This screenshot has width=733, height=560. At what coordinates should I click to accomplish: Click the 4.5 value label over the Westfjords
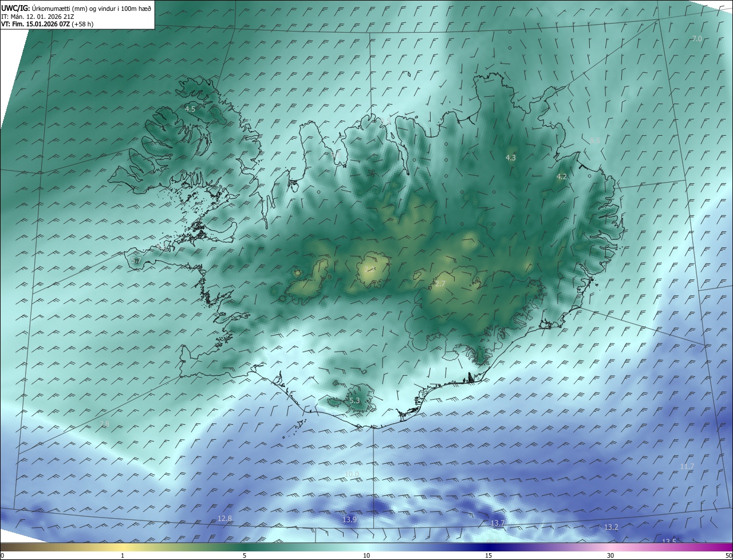190,108
